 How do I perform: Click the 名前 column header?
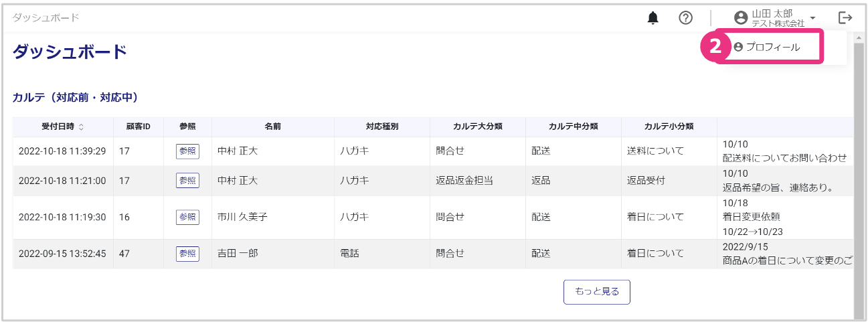(273, 127)
